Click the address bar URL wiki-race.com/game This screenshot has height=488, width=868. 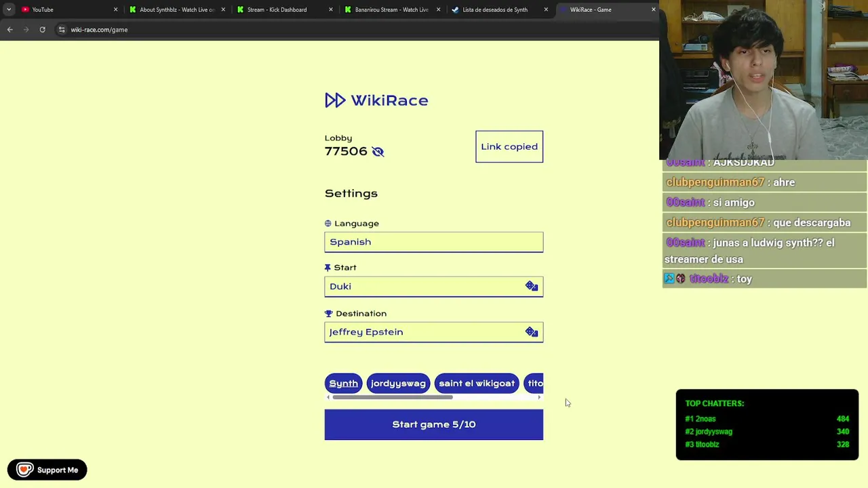pos(99,30)
